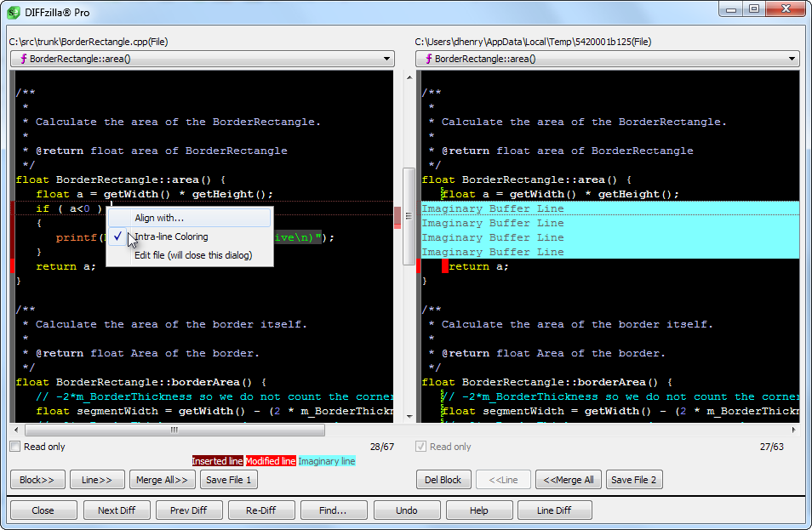Image resolution: width=812 pixels, height=530 pixels.
Task: Toggle the left pane Read only checkbox
Action: coord(15,447)
